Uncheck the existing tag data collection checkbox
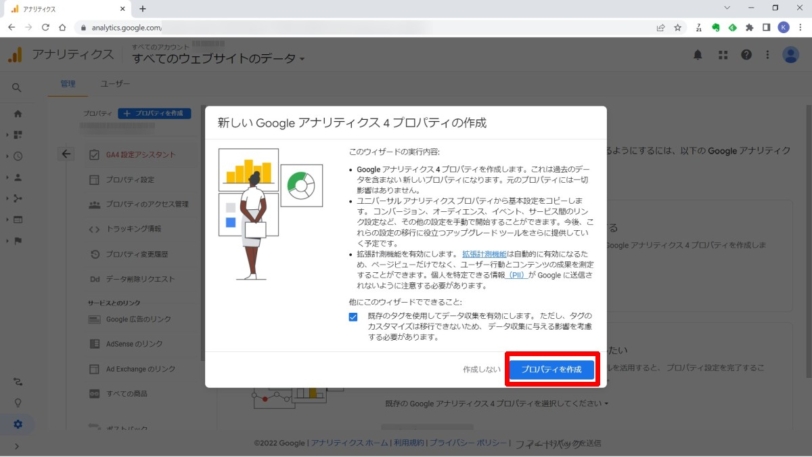 353,317
